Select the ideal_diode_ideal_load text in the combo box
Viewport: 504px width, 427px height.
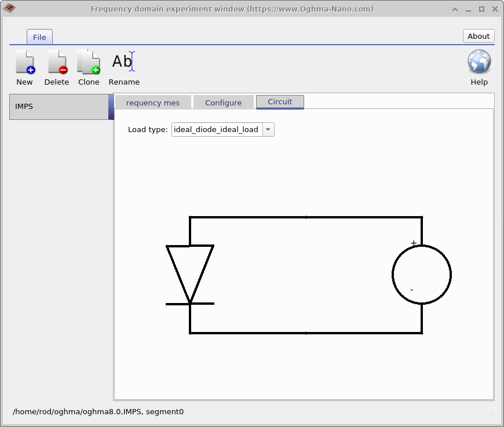pyautogui.click(x=214, y=129)
